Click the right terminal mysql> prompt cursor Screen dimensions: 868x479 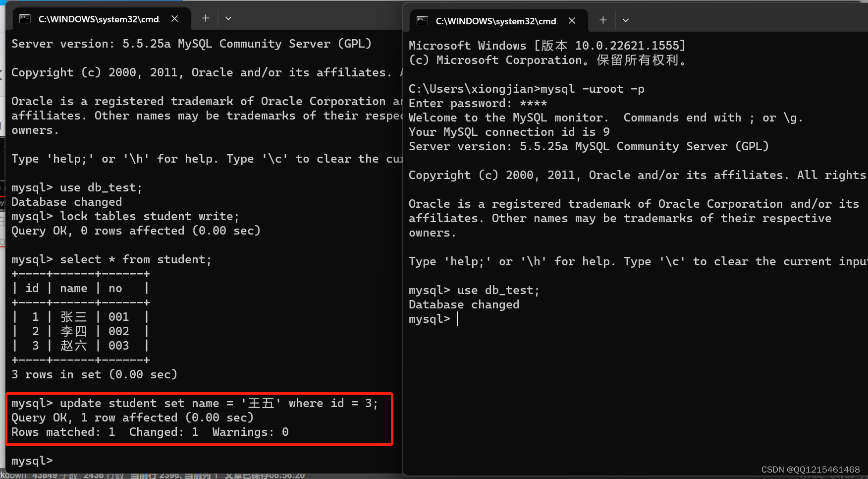coord(457,319)
